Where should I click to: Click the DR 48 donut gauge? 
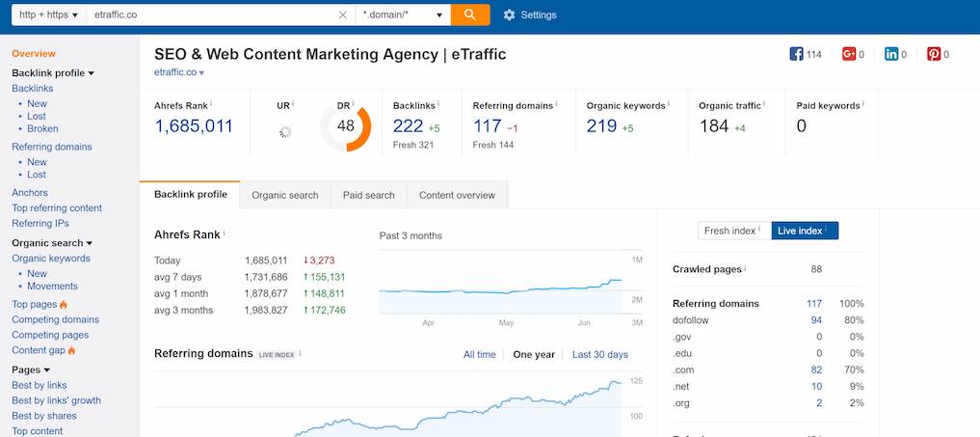[346, 127]
